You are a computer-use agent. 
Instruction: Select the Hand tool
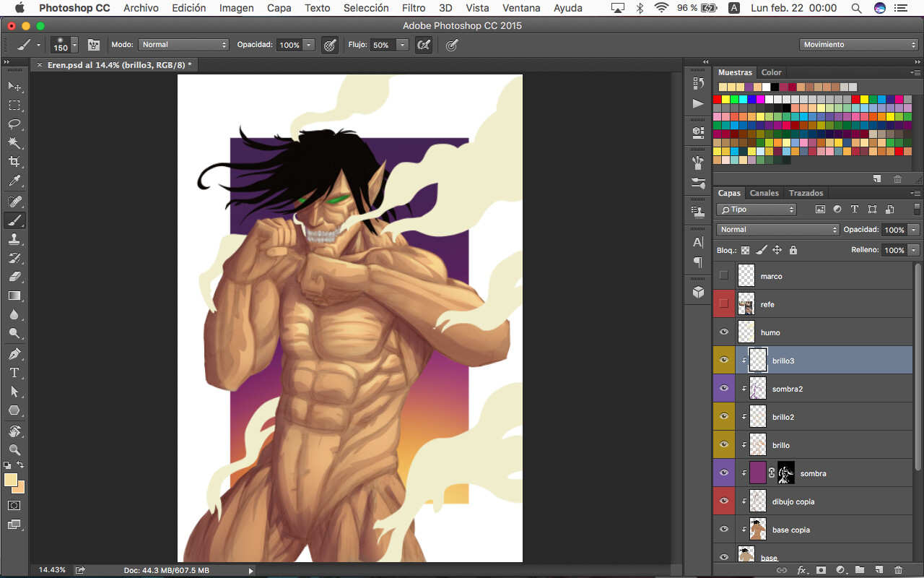pyautogui.click(x=14, y=431)
